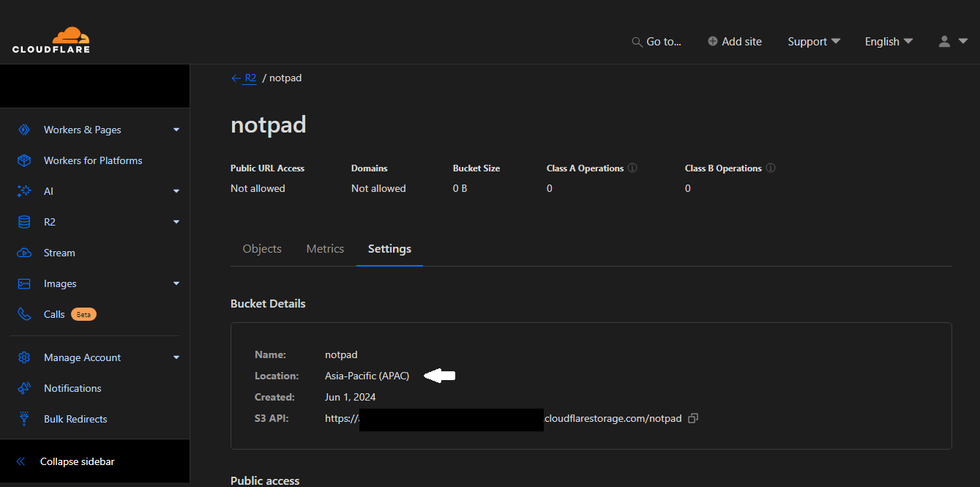Open the user profile menu
Image resolution: width=980 pixels, height=487 pixels.
click(x=953, y=42)
